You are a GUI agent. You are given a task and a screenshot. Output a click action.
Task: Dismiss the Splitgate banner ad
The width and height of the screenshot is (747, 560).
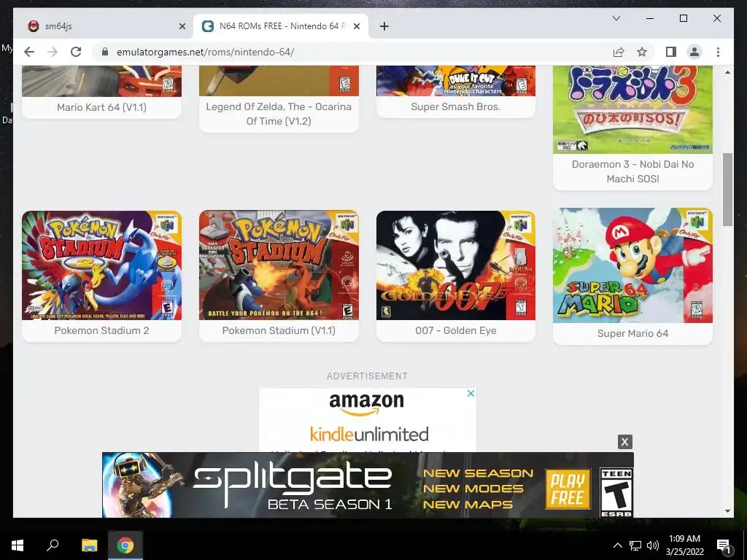coord(624,442)
